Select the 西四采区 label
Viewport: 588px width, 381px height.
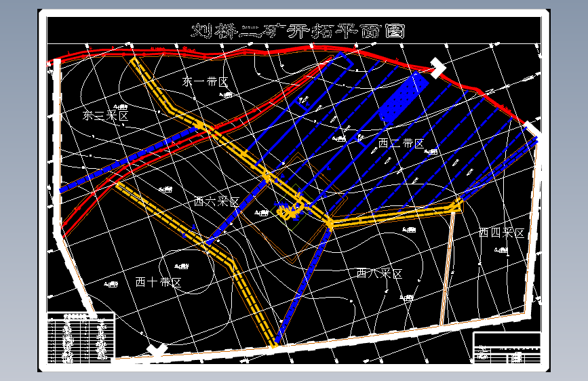501,233
